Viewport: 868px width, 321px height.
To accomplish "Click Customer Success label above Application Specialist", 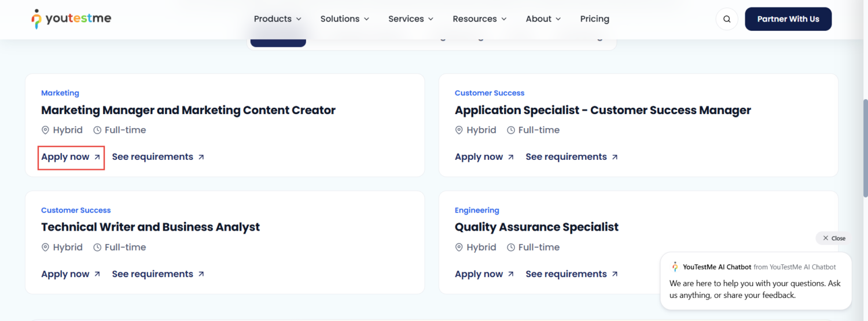I will click(490, 93).
